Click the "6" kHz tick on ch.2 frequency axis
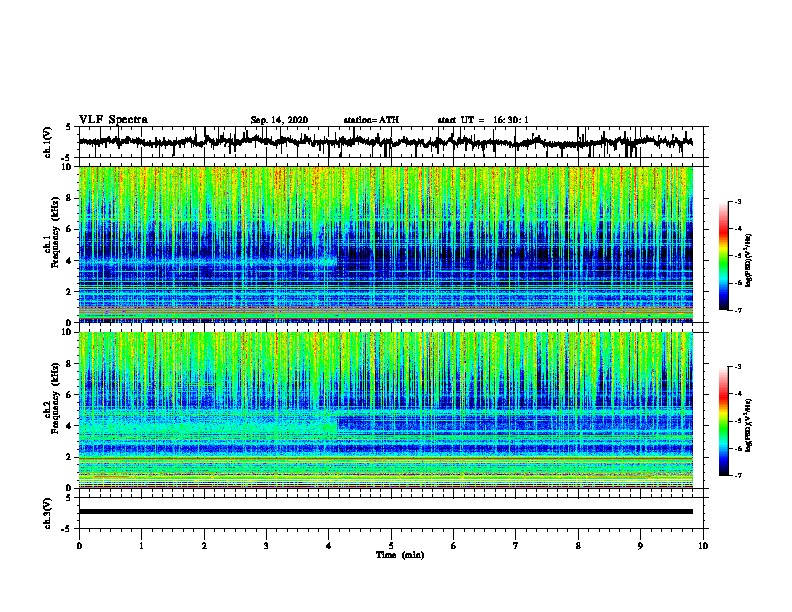This screenshot has height=612, width=792. pos(71,395)
